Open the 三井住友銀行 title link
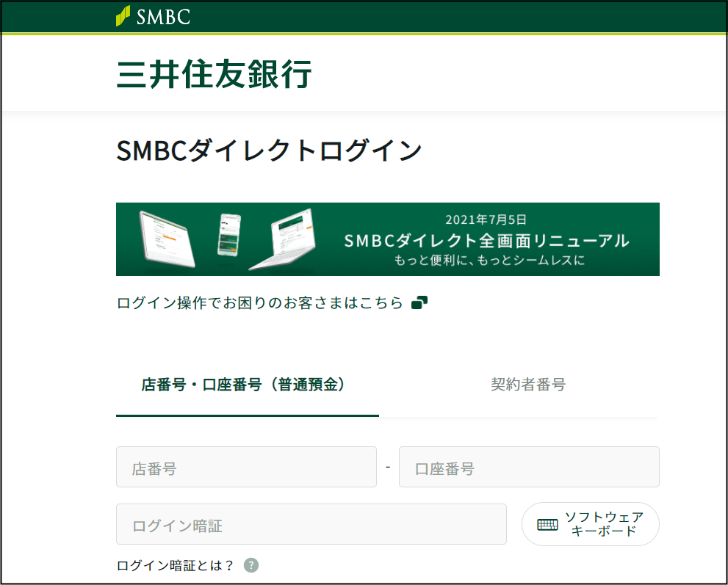 pos(214,73)
